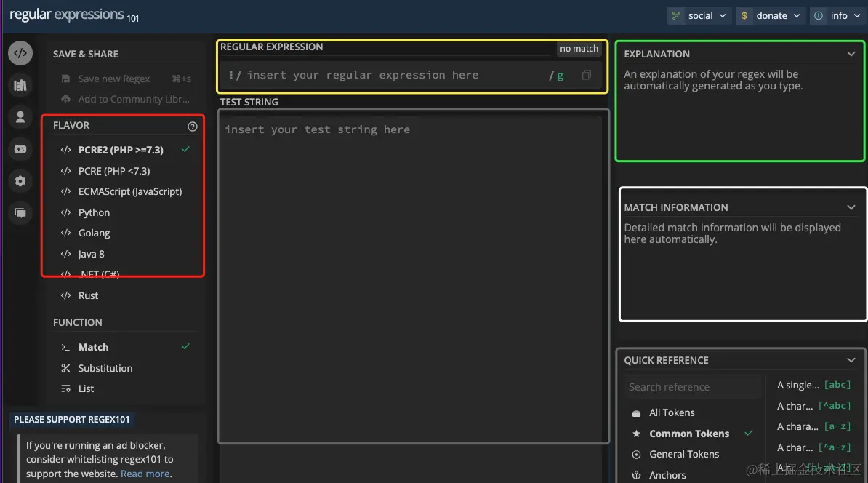Select Python flavor
Image resolution: width=868 pixels, height=483 pixels.
pyautogui.click(x=126, y=212)
